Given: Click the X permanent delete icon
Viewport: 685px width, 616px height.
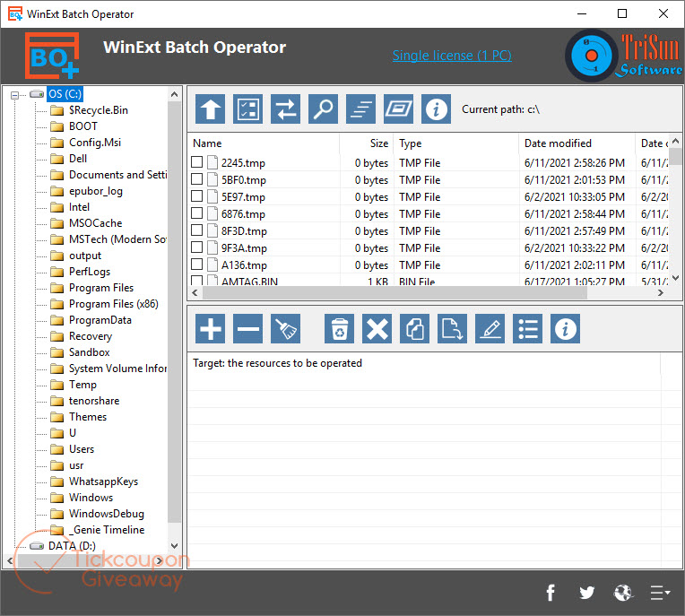Looking at the screenshot, I should pos(377,328).
